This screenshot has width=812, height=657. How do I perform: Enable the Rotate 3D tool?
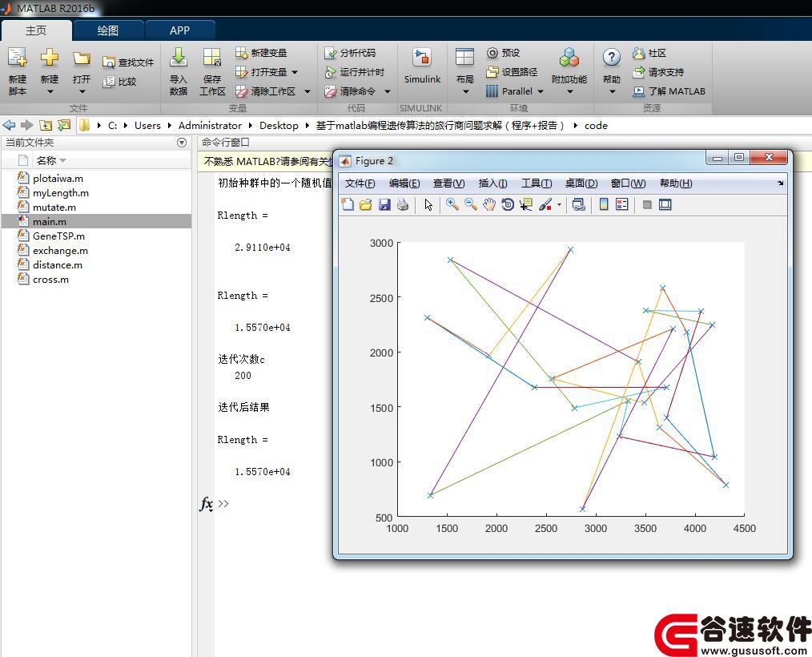tap(508, 204)
